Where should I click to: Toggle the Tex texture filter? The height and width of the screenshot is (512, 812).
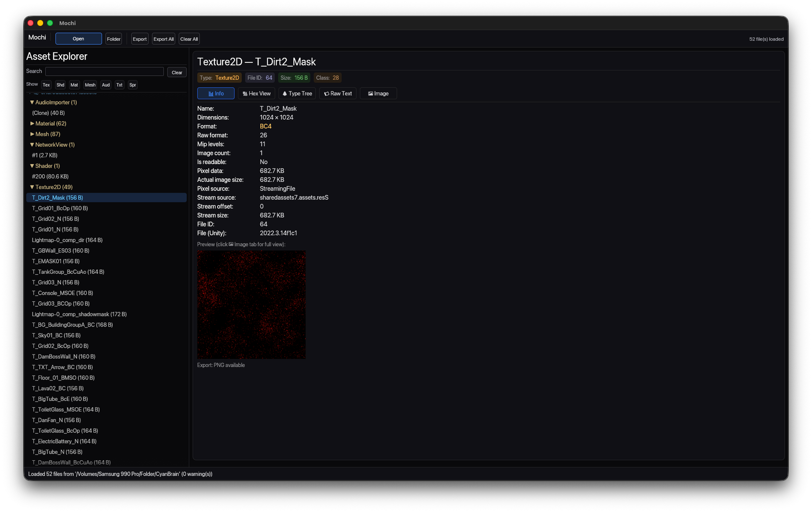(x=46, y=85)
